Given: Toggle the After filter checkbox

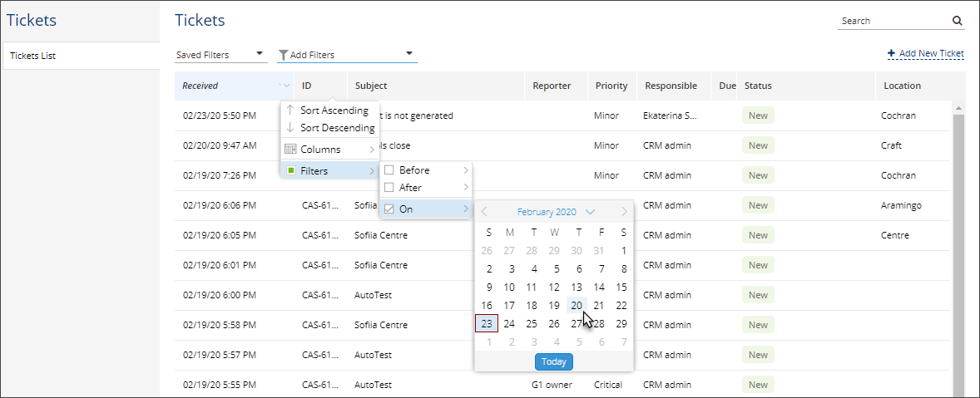Looking at the screenshot, I should pyautogui.click(x=389, y=187).
